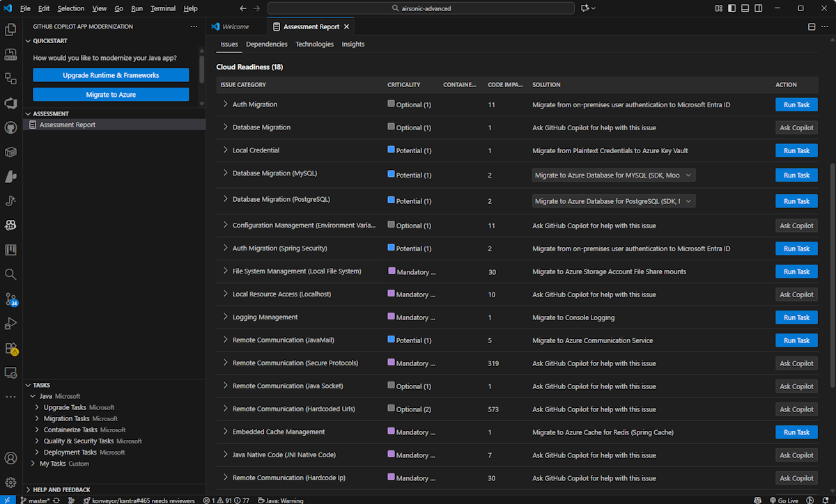Switch to the Dependencies tab
Image resolution: width=836 pixels, height=504 pixels.
[x=266, y=44]
